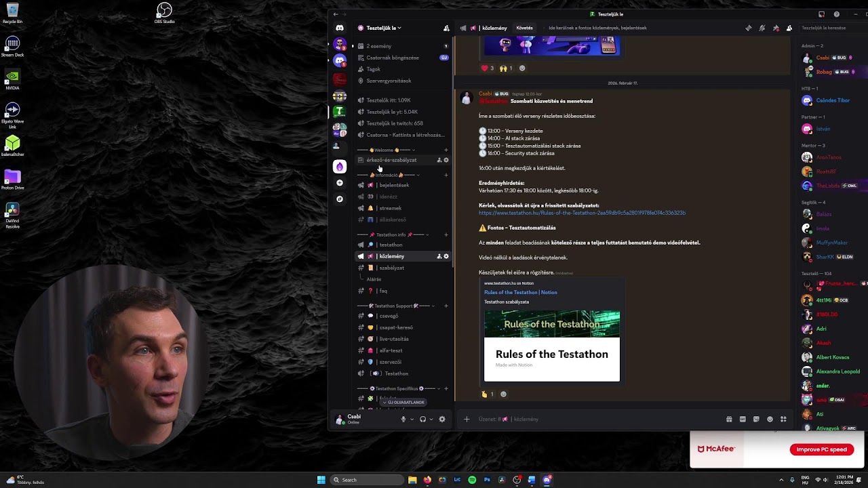
Task: Click Spotify icon in taskbar
Action: pos(472,480)
